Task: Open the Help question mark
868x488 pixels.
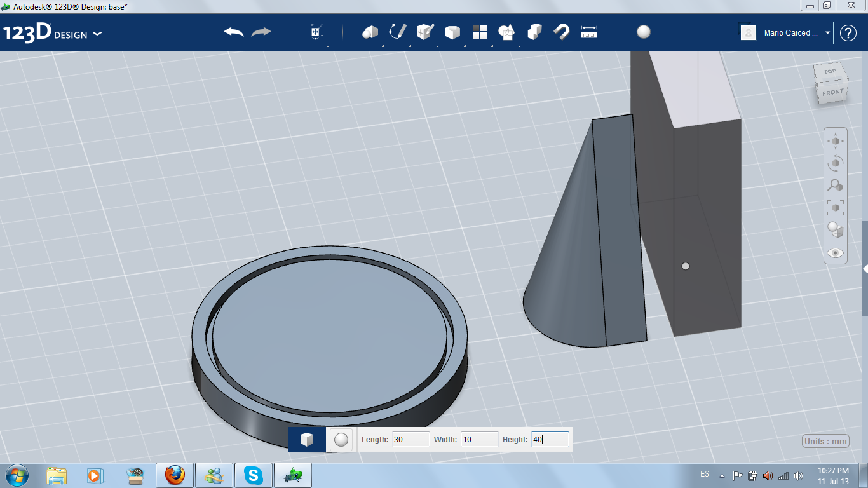Action: point(848,33)
